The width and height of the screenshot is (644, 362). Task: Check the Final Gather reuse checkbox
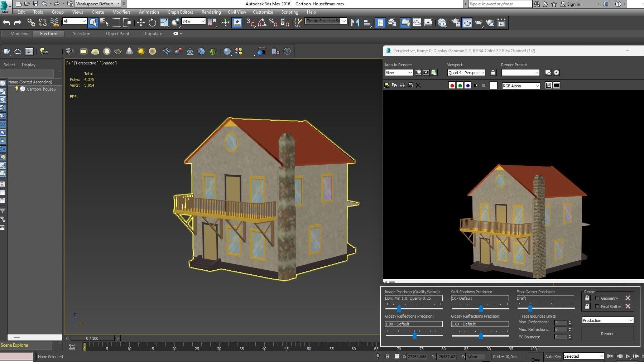597,306
